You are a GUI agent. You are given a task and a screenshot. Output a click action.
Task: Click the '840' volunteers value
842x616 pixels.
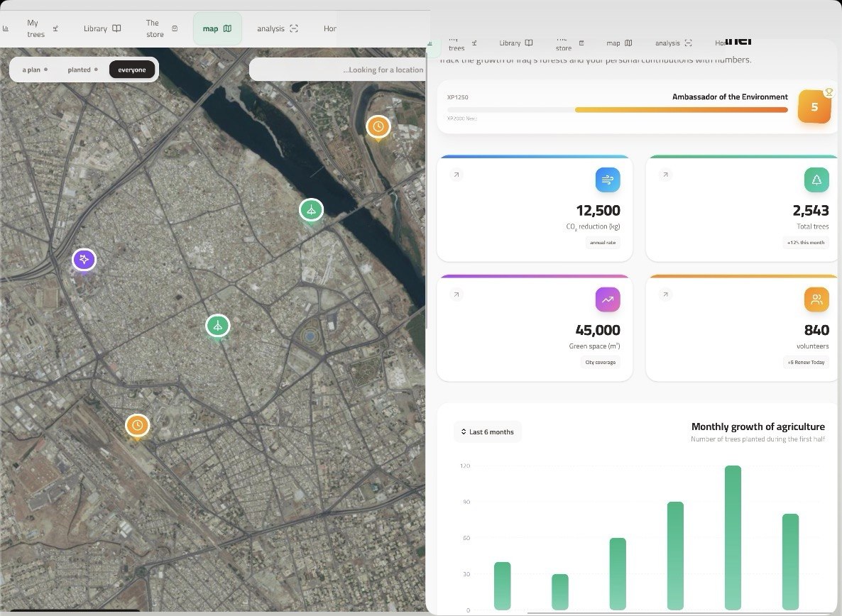pos(816,330)
